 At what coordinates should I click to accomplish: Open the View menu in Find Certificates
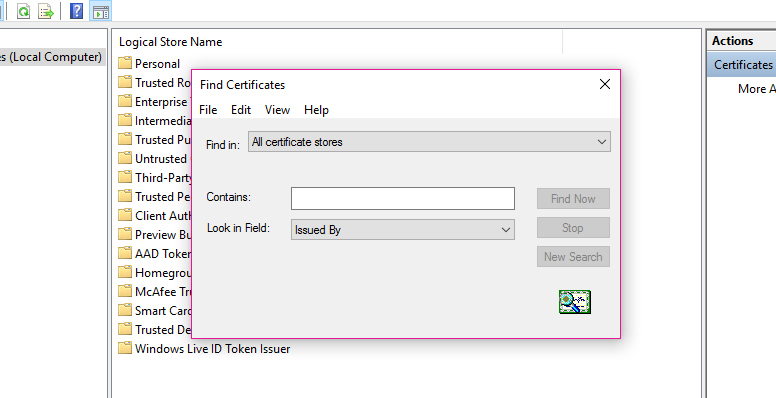tap(277, 110)
